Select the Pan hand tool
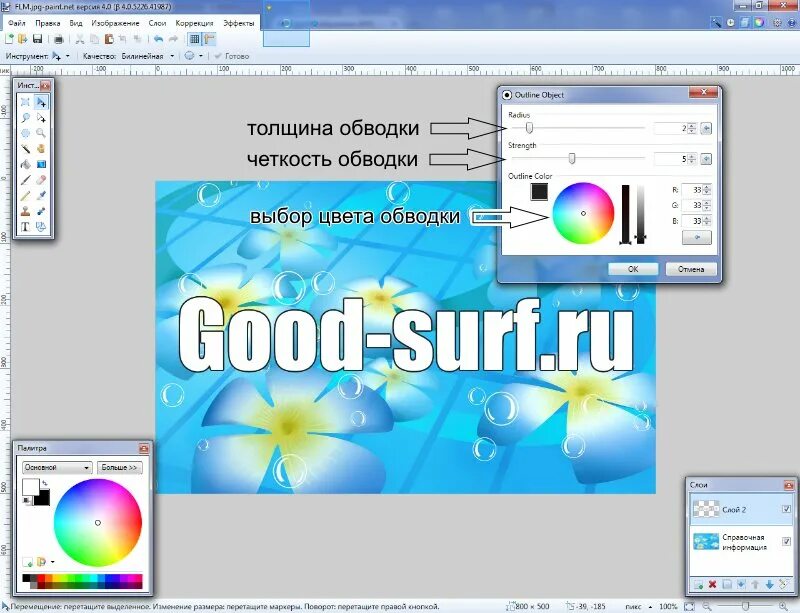The width and height of the screenshot is (800, 613). tap(41, 149)
